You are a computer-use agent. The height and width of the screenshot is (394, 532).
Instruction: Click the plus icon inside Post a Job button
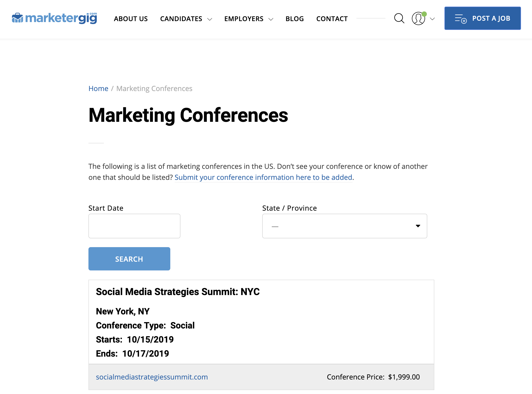(x=464, y=20)
